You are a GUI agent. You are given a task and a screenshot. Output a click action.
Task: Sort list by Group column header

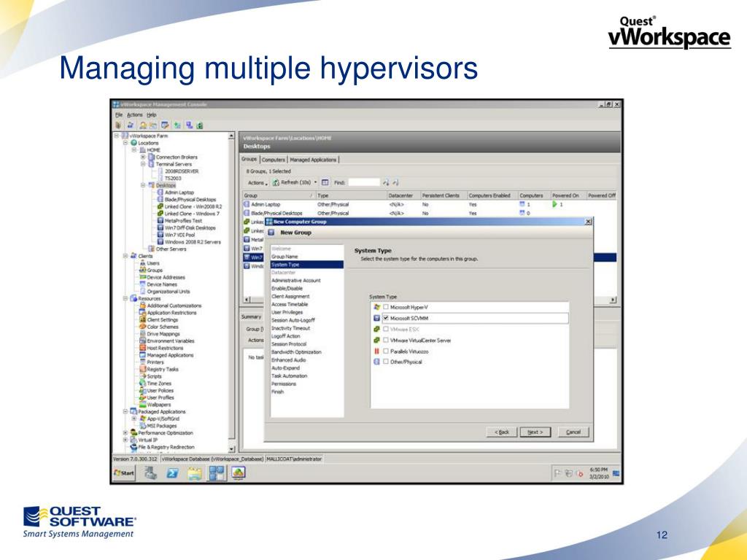(x=279, y=195)
